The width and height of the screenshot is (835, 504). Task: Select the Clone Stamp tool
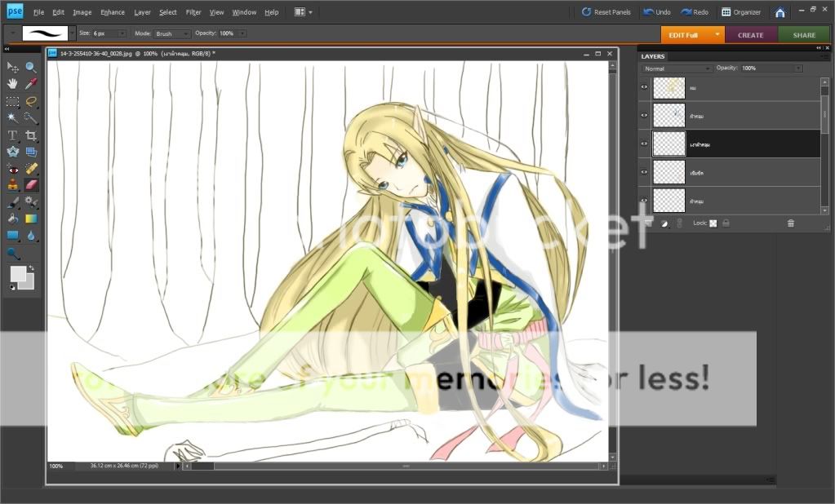(13, 185)
